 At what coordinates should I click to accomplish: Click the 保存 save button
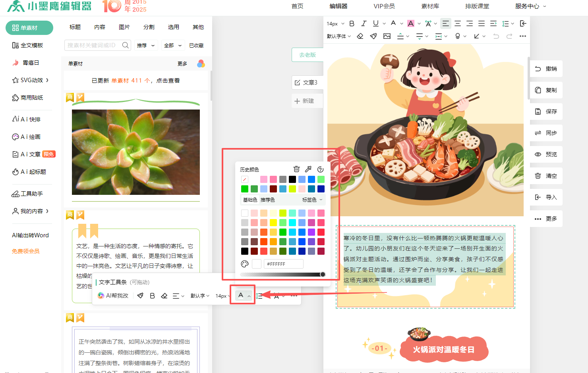click(546, 112)
